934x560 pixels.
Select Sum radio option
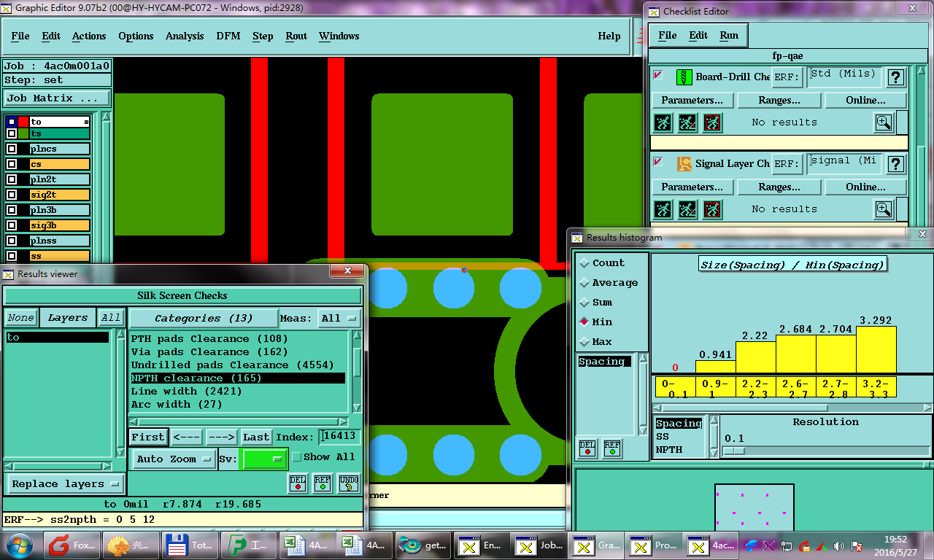click(584, 303)
